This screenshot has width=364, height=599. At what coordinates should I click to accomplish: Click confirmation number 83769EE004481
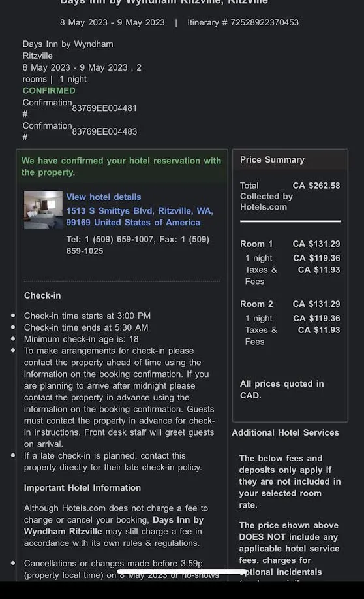[104, 108]
